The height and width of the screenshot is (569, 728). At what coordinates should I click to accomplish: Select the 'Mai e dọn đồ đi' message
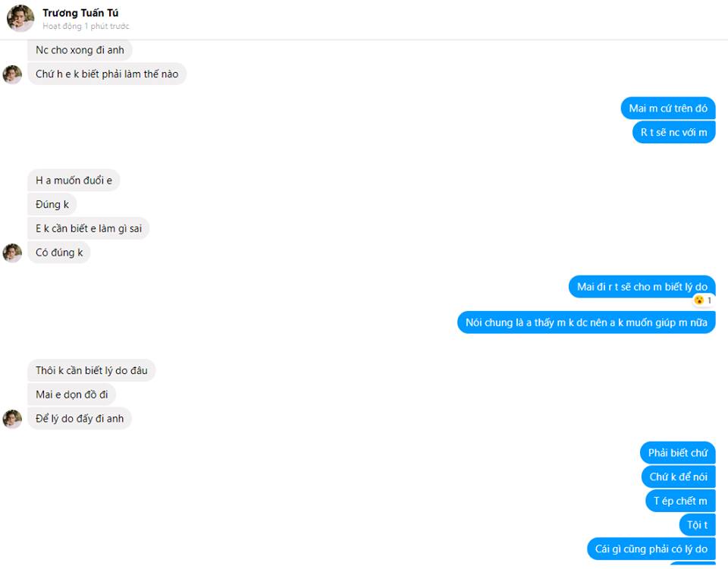point(71,395)
